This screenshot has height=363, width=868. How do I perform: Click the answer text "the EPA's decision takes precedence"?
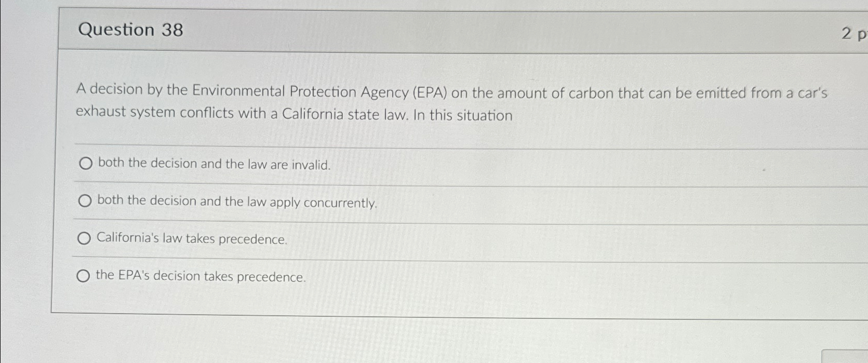tap(200, 277)
